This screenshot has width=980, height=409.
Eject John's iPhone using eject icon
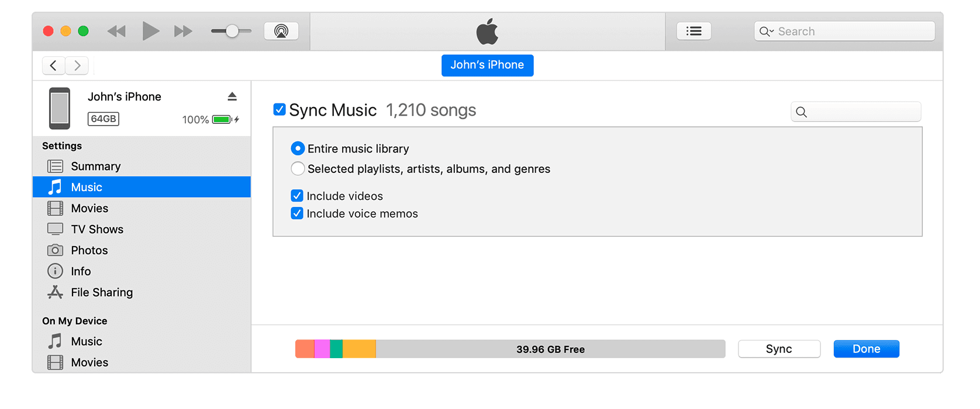[232, 96]
